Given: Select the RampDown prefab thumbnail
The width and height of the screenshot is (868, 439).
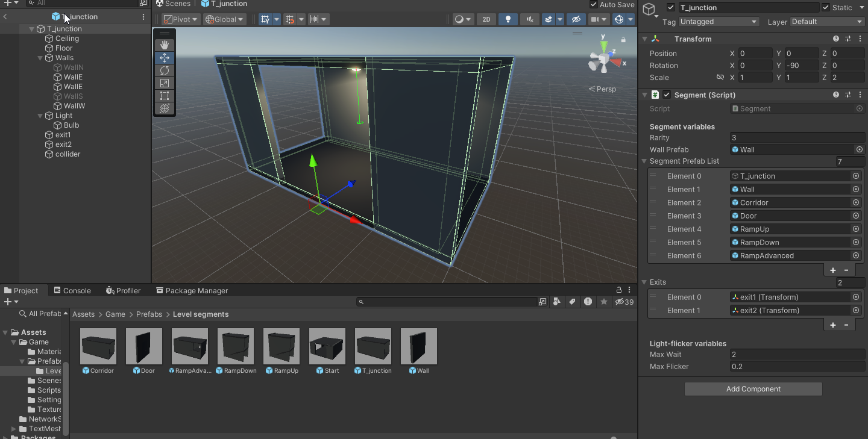Looking at the screenshot, I should click(x=235, y=346).
